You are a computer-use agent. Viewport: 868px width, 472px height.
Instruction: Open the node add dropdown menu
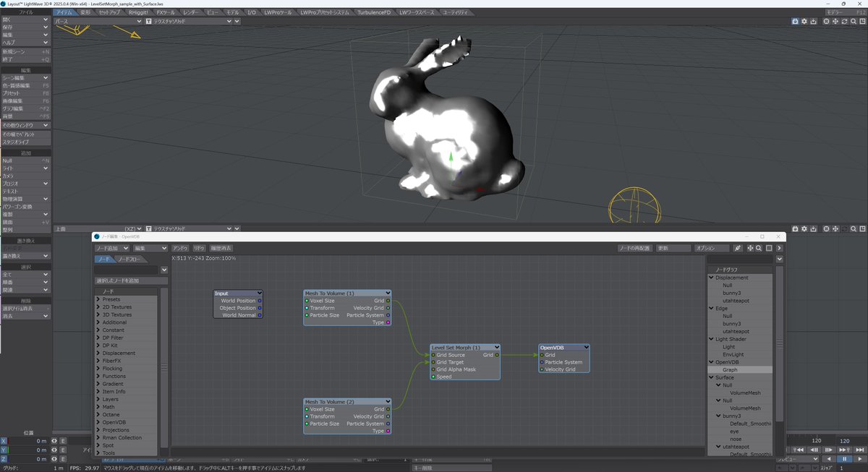pos(112,248)
